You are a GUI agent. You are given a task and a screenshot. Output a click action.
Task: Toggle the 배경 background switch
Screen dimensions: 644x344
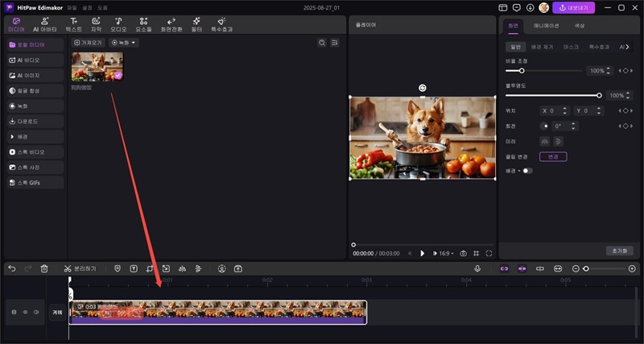click(527, 171)
